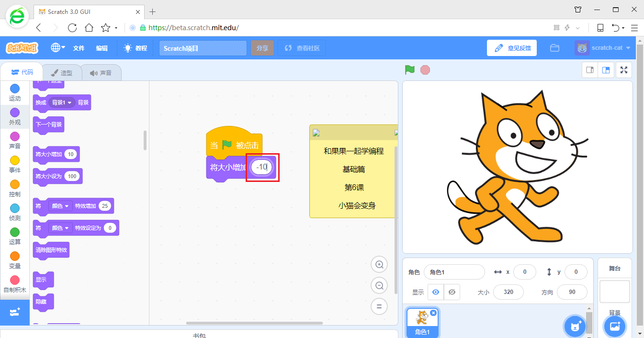The width and height of the screenshot is (644, 338).
Task: Hide the sprite with crossed eye icon
Action: pyautogui.click(x=452, y=292)
